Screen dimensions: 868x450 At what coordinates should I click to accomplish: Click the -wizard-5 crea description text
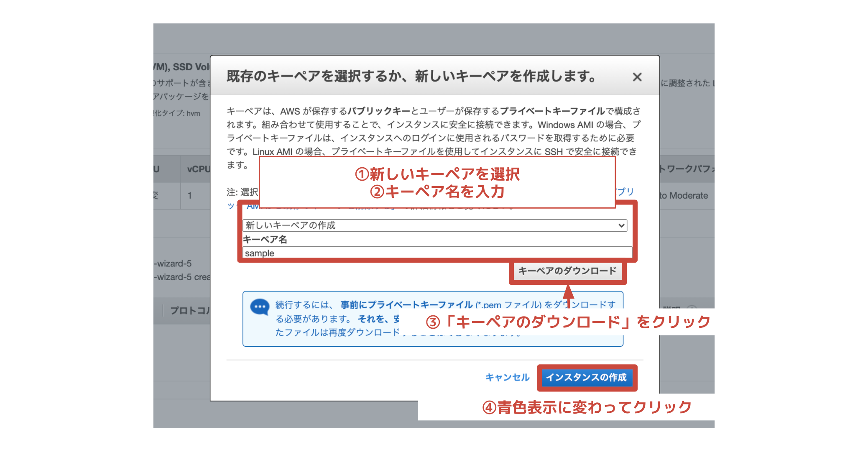click(x=183, y=277)
